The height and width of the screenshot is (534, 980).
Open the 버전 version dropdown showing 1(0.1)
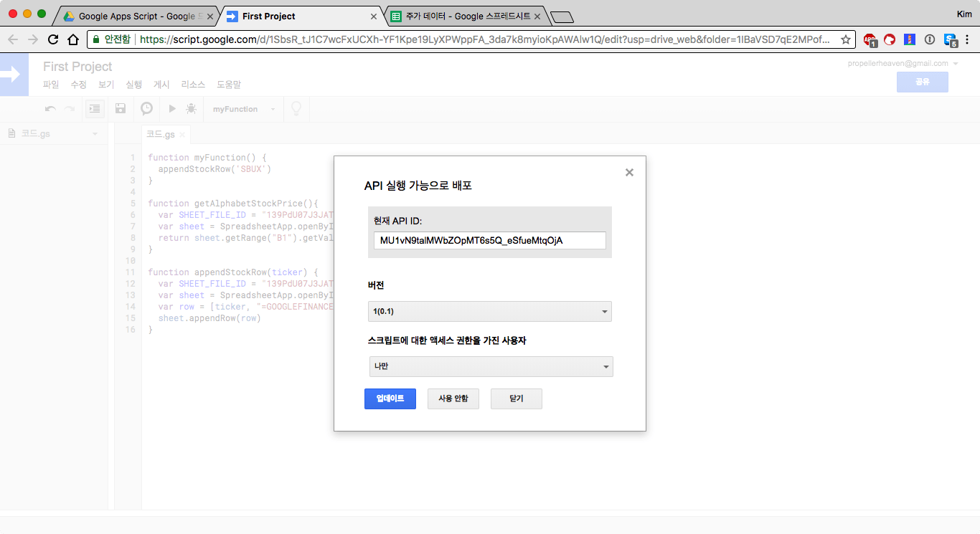coord(489,311)
